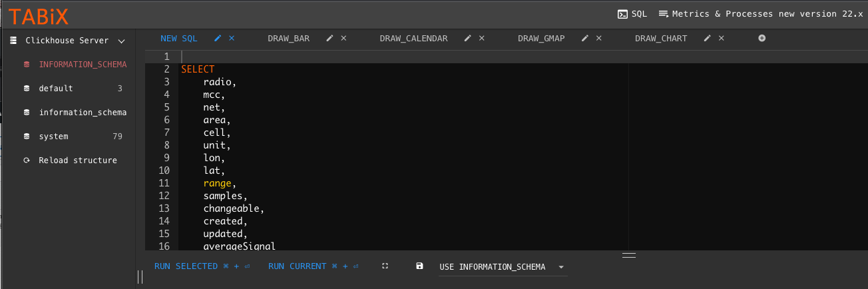
Task: Click the TABIX logo
Action: click(x=39, y=15)
